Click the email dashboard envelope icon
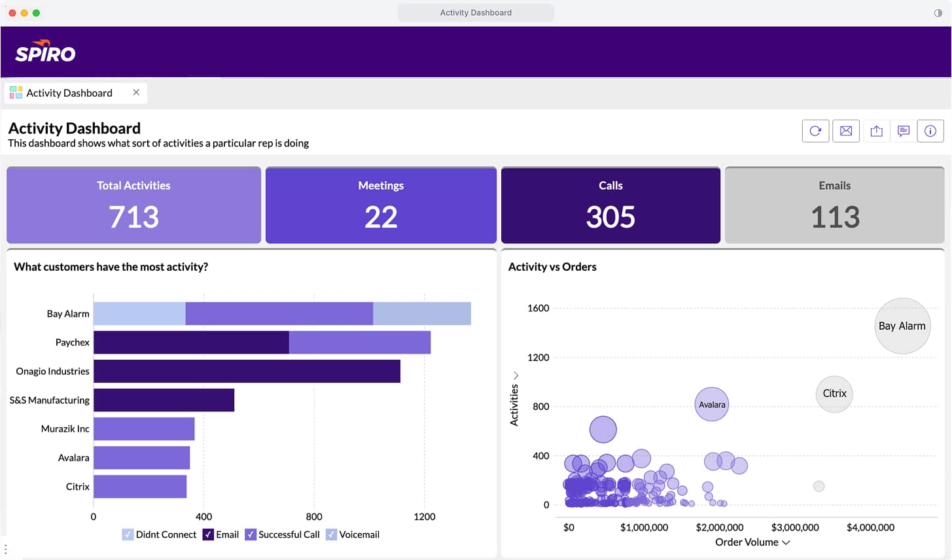Screen dimensions: 952x560 846,131
